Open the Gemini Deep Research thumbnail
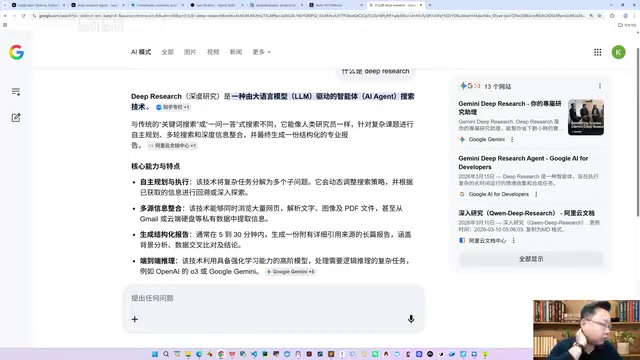Viewport: 640px width, 360px height. (586, 117)
